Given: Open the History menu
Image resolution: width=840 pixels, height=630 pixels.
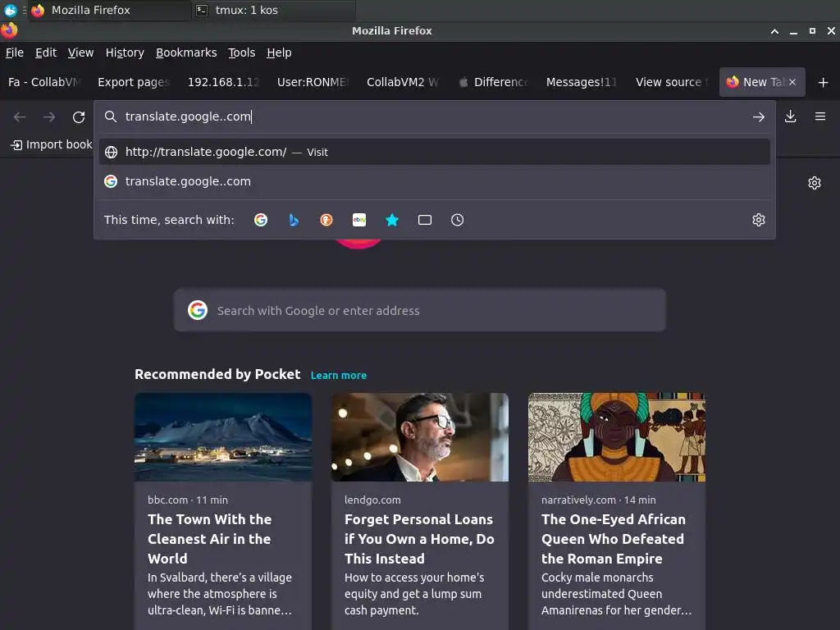Looking at the screenshot, I should (x=125, y=52).
